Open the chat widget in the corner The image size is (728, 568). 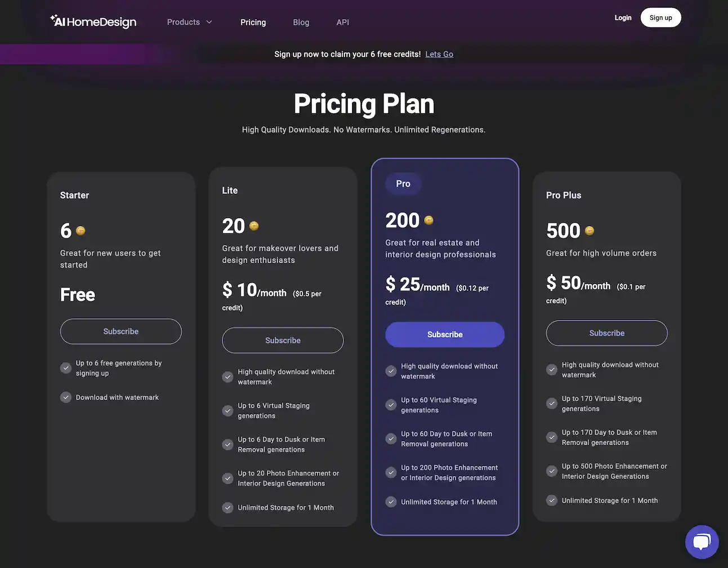(702, 542)
